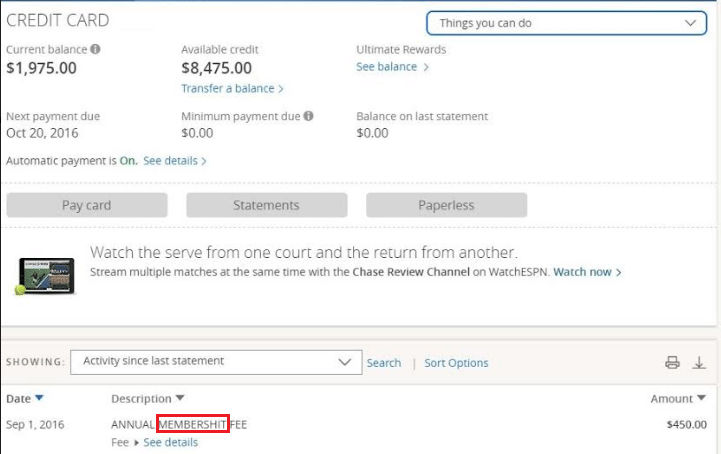
Task: Click the arrow next to See balance
Action: click(x=426, y=67)
